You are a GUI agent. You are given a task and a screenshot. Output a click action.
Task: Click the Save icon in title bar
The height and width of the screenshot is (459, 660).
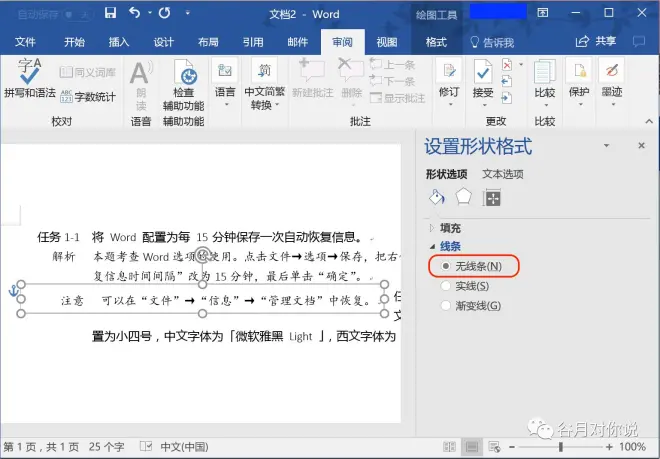(x=110, y=13)
